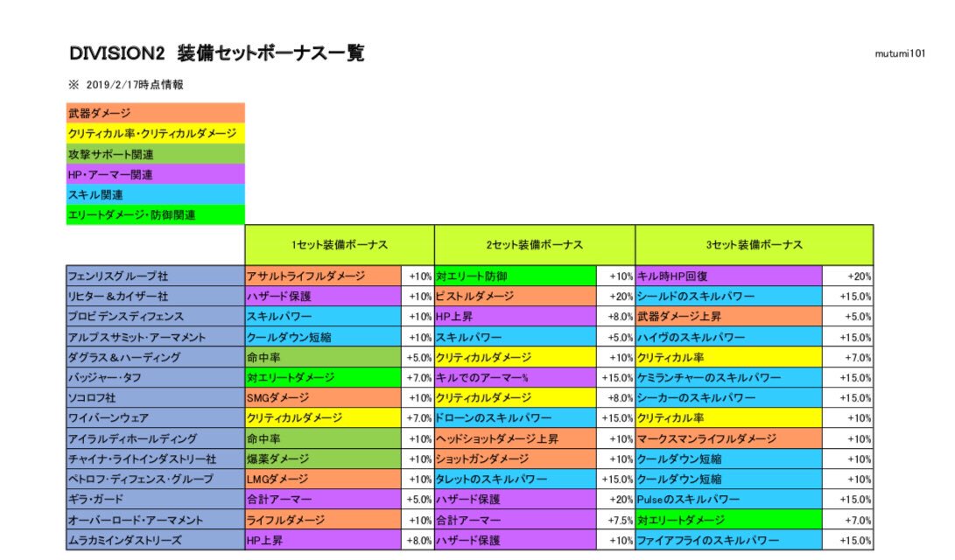Viewport: 955px width, 560px height.
Task: Click the cell 'LMGダメージ'
Action: click(x=323, y=479)
